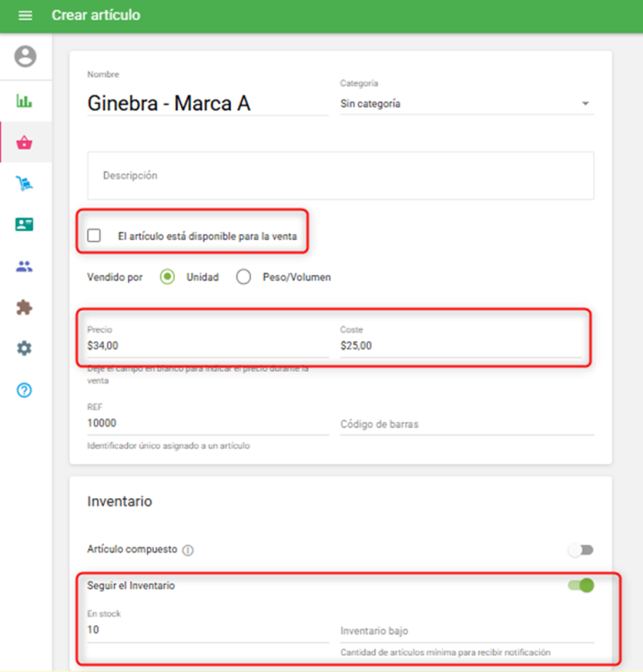
Task: Enable the Artículo compuesto toggle
Action: click(x=580, y=550)
